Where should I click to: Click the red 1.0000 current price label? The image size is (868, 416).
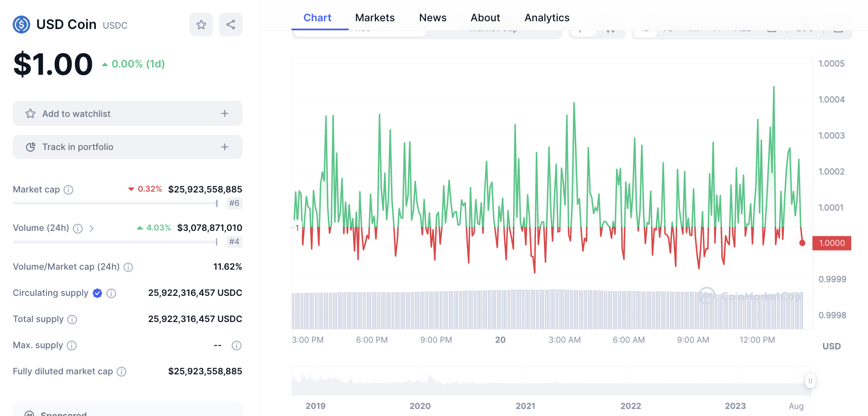[x=832, y=243]
